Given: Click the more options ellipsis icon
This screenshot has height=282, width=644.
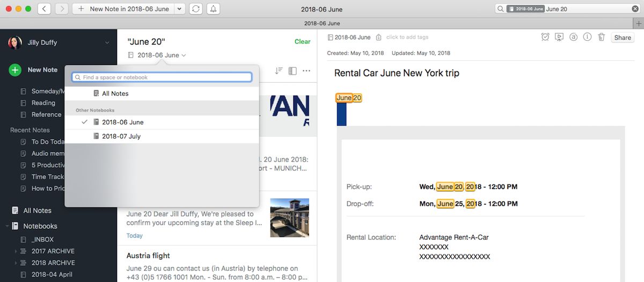Looking at the screenshot, I should point(306,71).
